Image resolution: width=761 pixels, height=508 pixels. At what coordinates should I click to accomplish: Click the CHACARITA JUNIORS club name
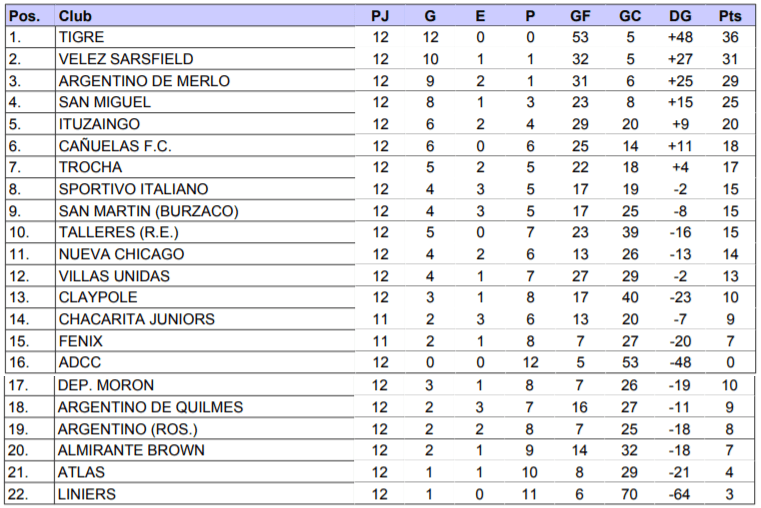click(136, 319)
